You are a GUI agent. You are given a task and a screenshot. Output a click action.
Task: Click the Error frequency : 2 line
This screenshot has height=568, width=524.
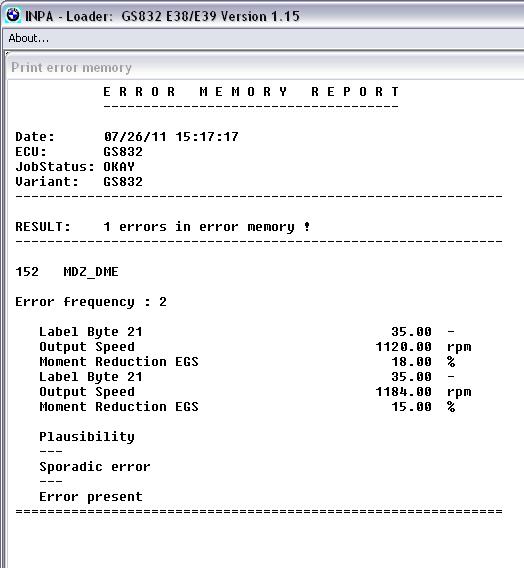click(91, 302)
